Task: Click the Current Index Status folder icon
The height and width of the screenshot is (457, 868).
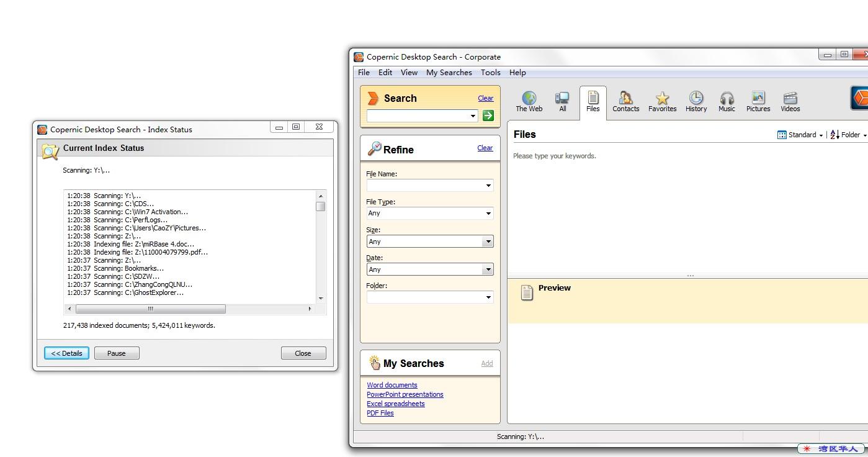Action: click(x=50, y=150)
